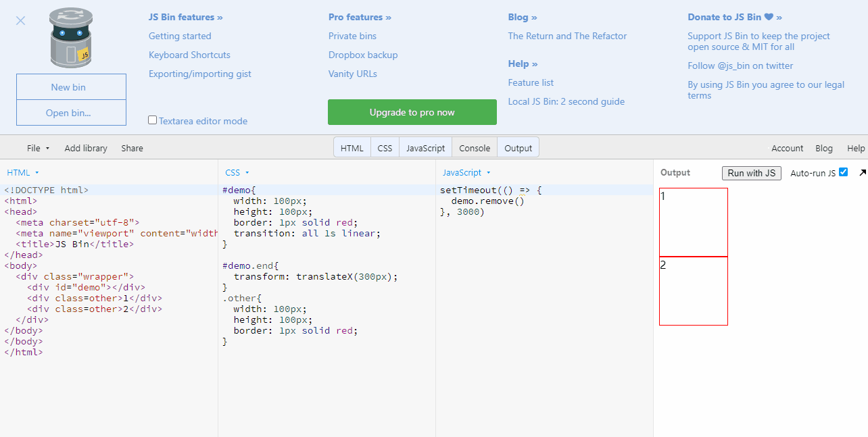The image size is (868, 437).
Task: Open the Keyboard Shortcuts link
Action: 189,55
